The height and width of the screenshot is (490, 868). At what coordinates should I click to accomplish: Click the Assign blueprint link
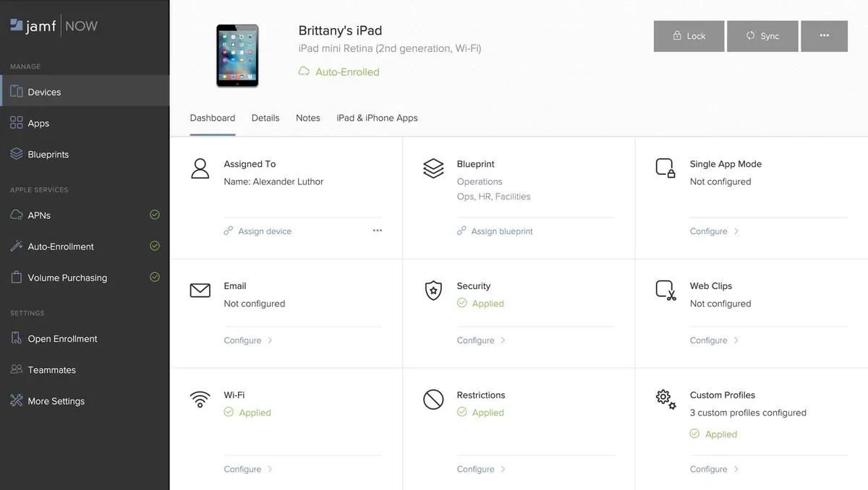501,231
